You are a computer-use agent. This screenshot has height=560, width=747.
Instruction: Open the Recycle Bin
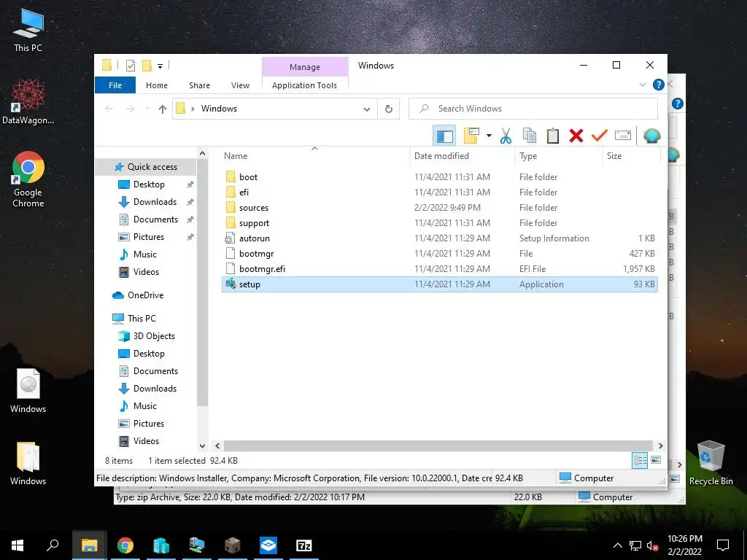click(x=711, y=463)
